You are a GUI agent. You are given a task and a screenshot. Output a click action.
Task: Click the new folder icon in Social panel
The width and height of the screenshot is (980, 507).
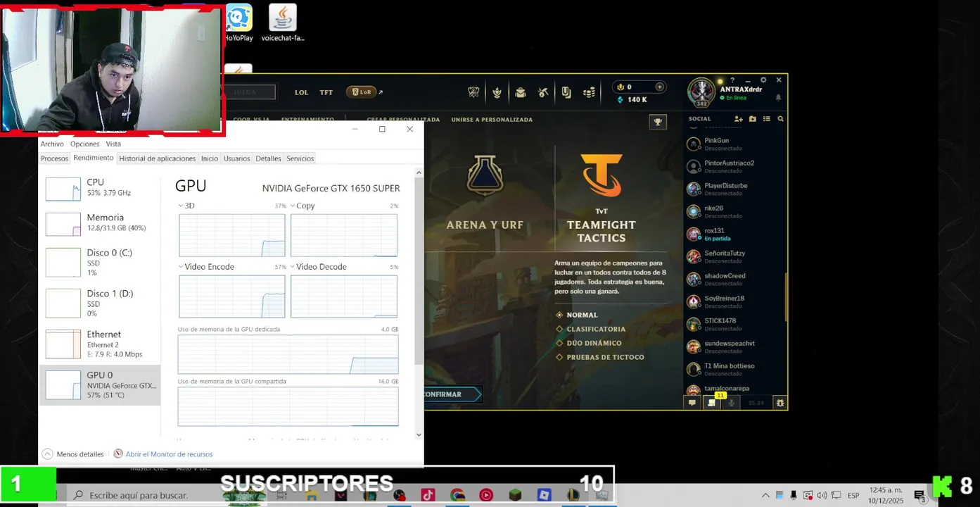point(753,119)
